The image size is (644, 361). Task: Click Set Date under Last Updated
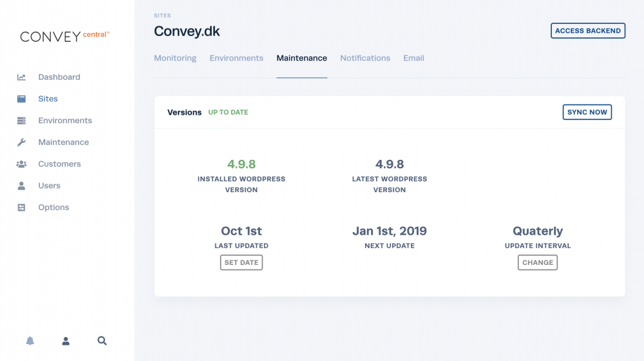[241, 263]
